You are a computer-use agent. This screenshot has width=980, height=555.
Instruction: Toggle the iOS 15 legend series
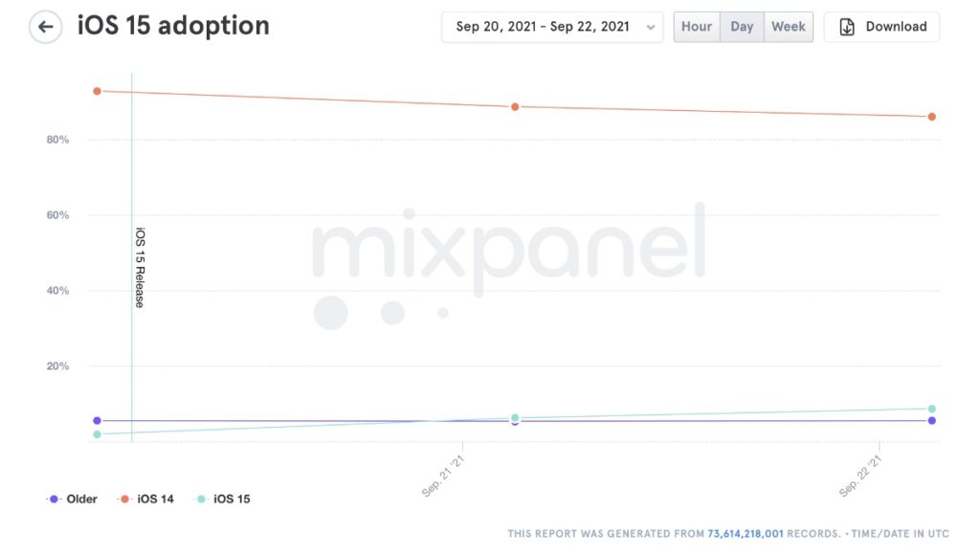(223, 499)
